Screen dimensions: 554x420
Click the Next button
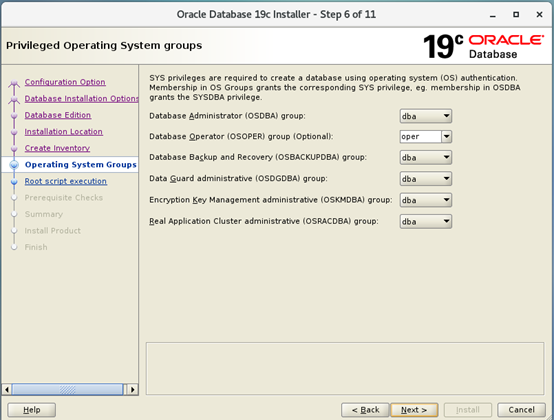tap(414, 410)
